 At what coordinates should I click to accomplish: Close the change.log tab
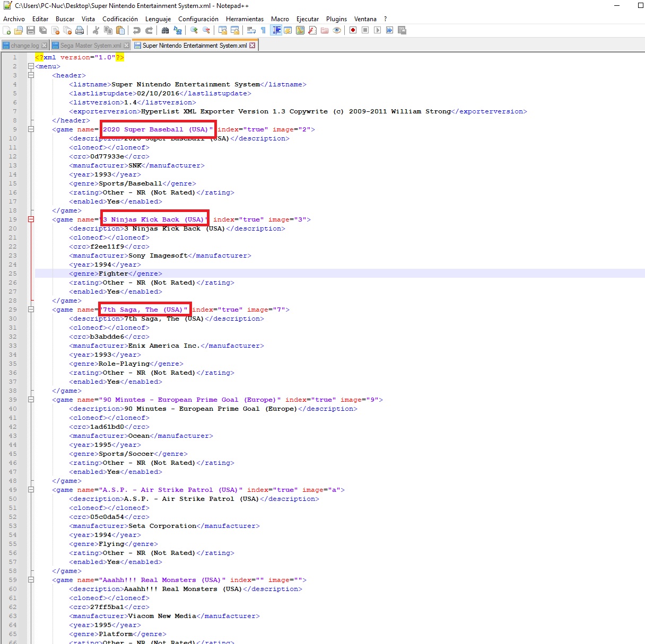tap(44, 46)
